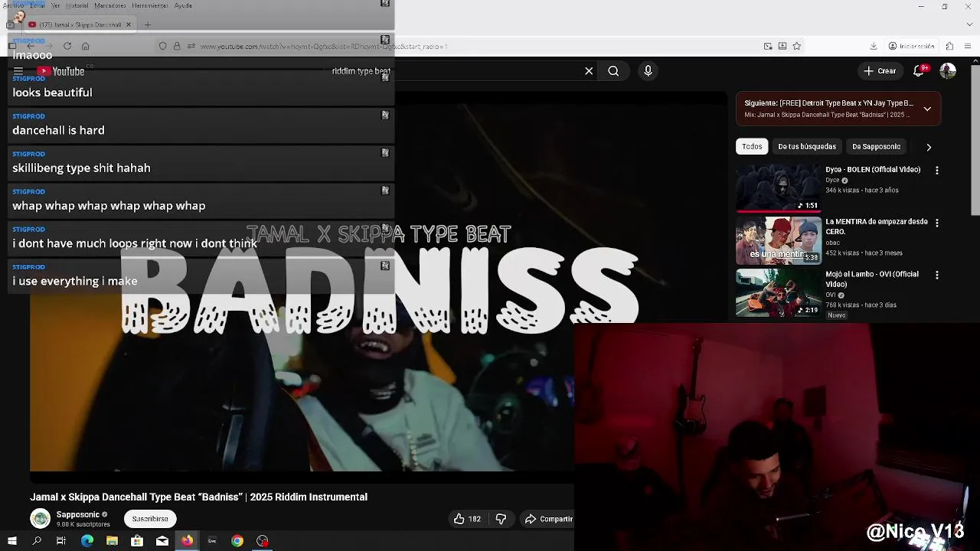Viewport: 980px width, 551px height.
Task: Click the video title text Badniss
Action: pos(198,497)
